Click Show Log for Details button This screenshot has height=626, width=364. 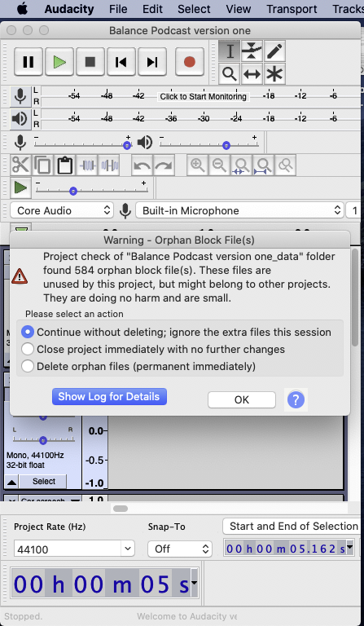coord(109,396)
